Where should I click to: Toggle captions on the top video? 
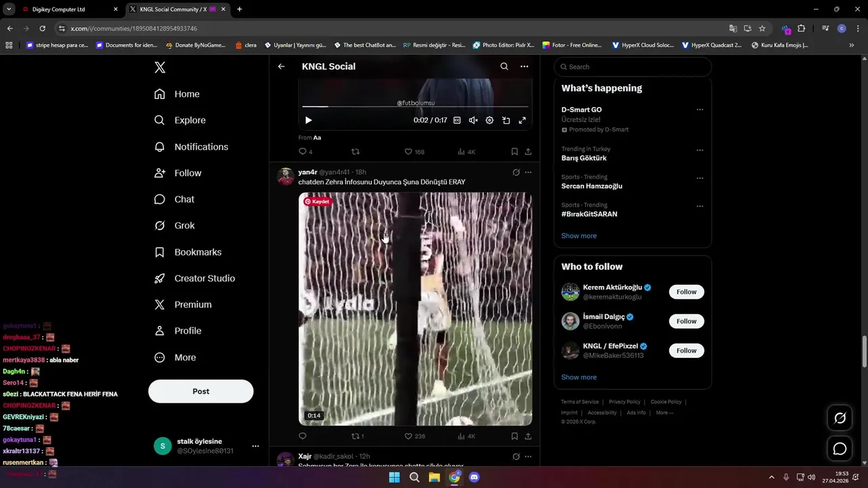tap(457, 120)
